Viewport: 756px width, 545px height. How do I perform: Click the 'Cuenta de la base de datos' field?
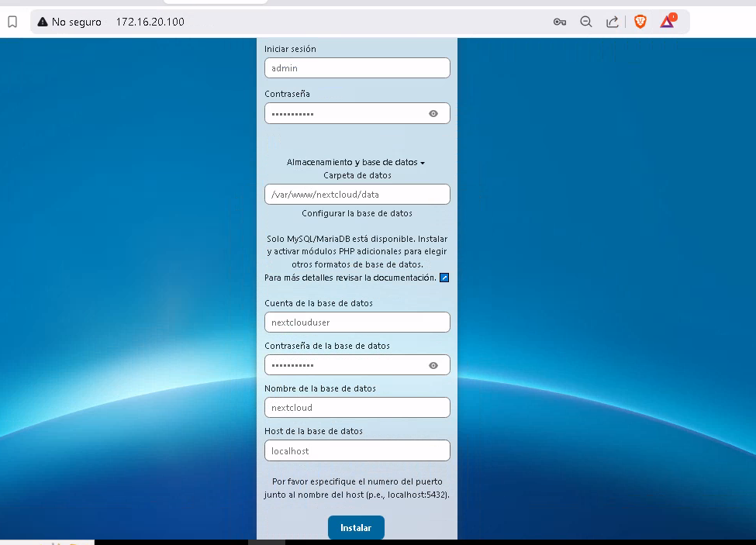[357, 323]
